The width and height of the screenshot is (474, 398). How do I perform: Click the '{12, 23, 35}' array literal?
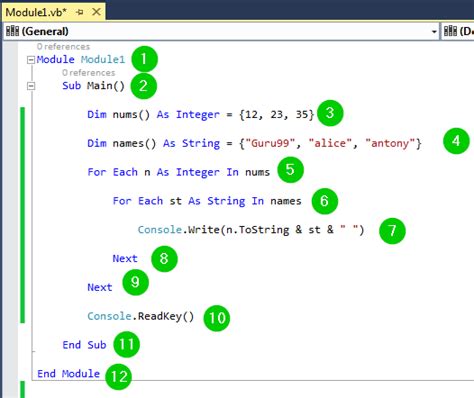[x=276, y=115]
